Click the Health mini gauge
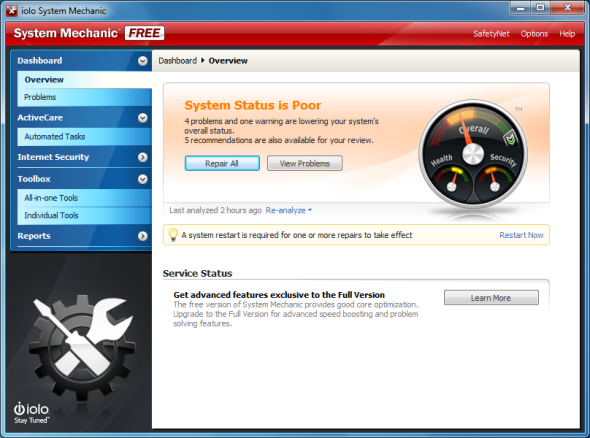This screenshot has height=438, width=590. coord(451,180)
